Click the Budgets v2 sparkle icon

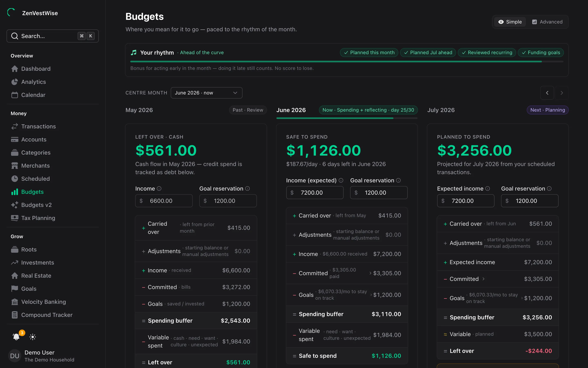pyautogui.click(x=14, y=205)
